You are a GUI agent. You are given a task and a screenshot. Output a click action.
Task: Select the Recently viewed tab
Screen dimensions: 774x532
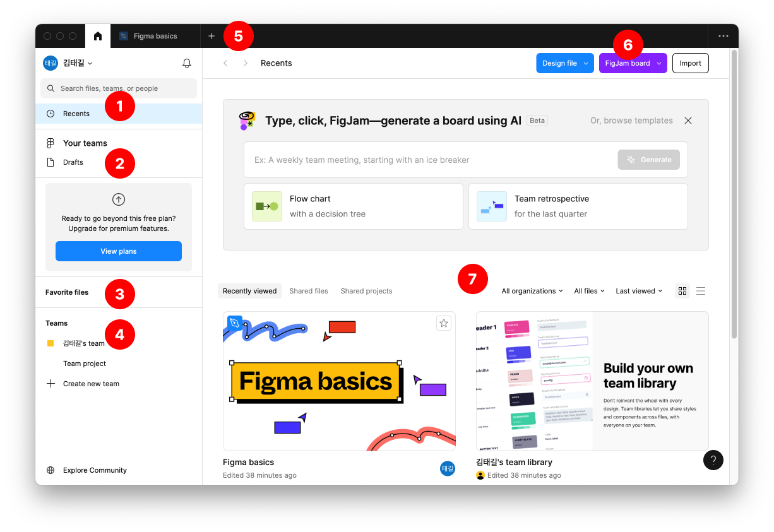tap(249, 291)
